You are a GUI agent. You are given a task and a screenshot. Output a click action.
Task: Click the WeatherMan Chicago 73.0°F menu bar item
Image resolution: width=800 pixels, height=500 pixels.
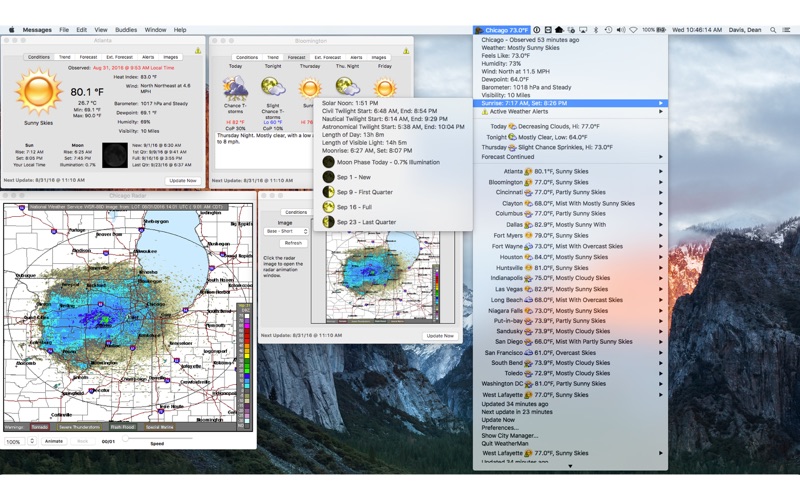click(502, 30)
